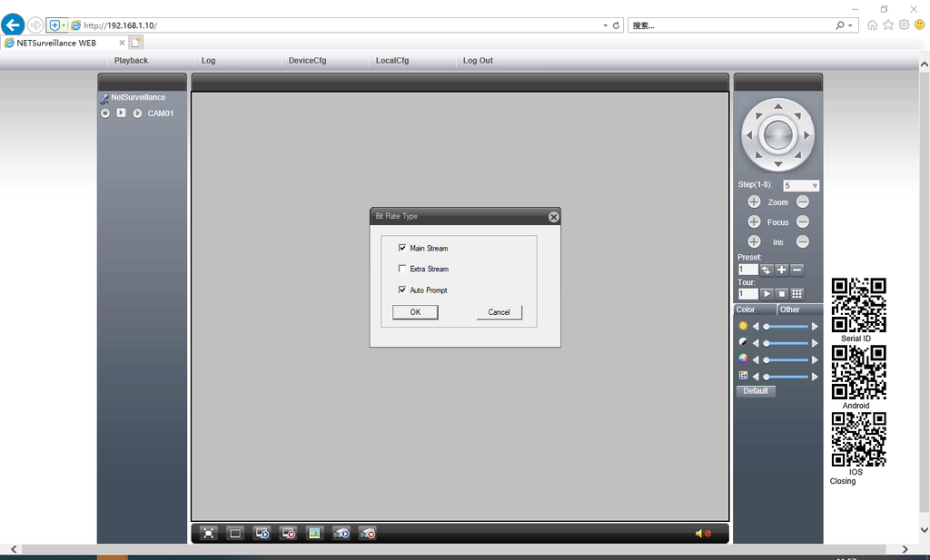Click the Cancel button in the dialog
The height and width of the screenshot is (560, 930).
499,312
